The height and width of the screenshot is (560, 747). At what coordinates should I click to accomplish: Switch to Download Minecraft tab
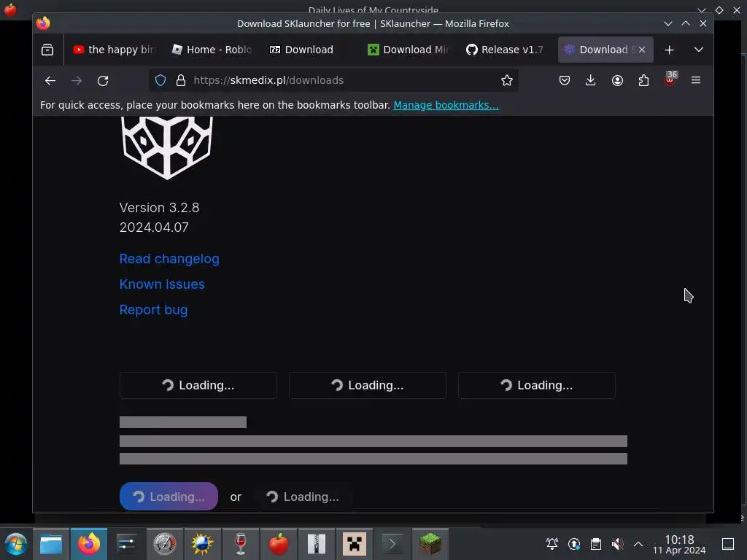[x=409, y=50]
